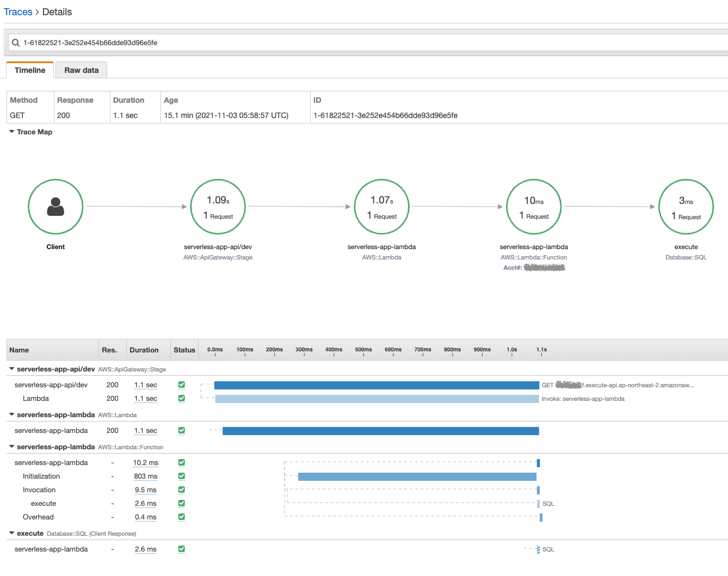Screen dimensions: 728x576
Task: Click the Status column header
Action: pos(184,350)
